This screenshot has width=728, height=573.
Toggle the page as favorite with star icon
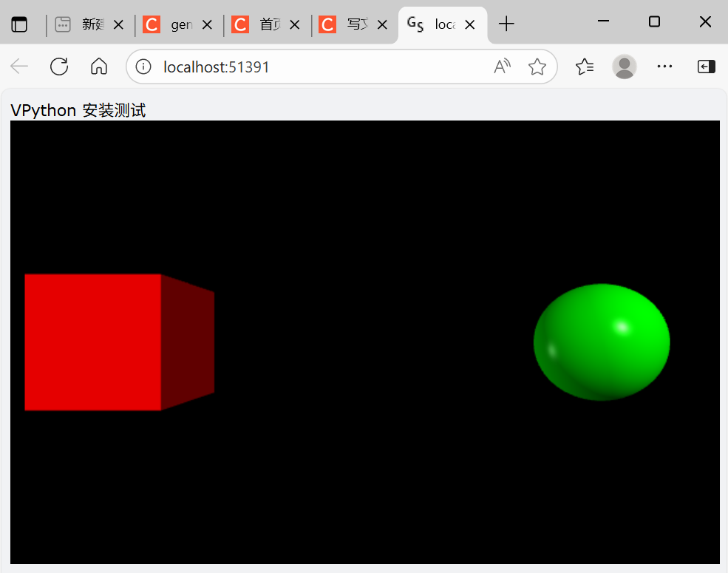click(x=537, y=67)
